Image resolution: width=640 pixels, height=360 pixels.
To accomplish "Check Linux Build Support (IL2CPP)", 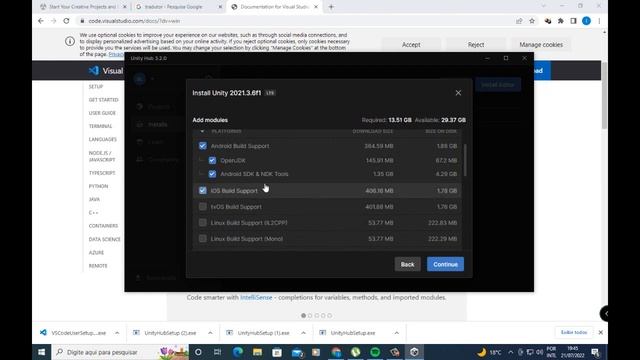I will tap(202, 222).
